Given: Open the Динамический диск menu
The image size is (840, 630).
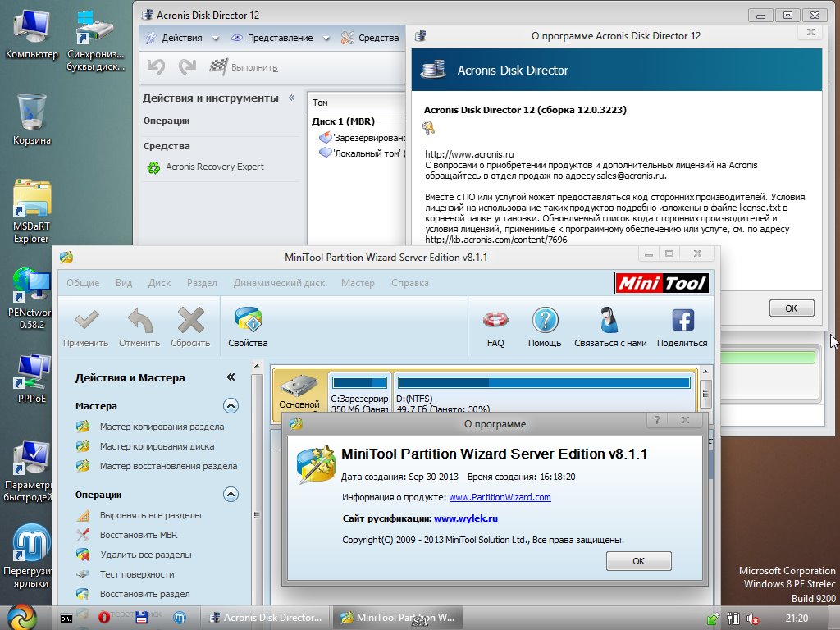Looking at the screenshot, I should [x=279, y=283].
